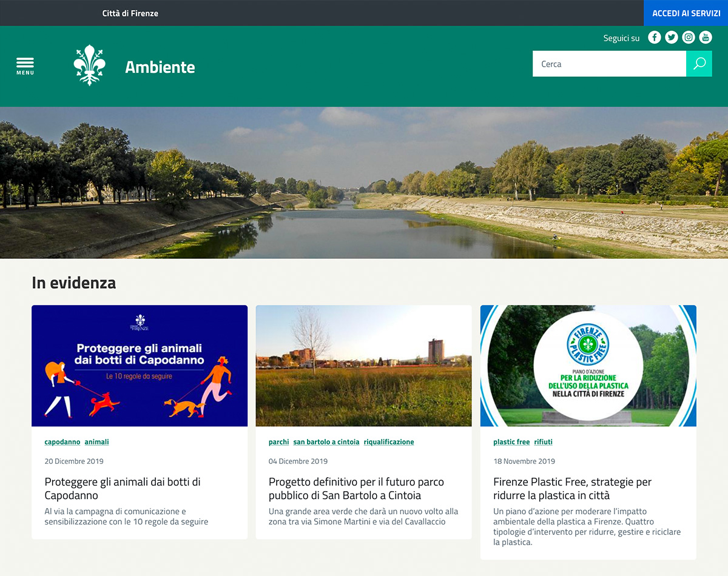Viewport: 728px width, 576px height.
Task: Click the San Bartolo park photo thumbnail
Action: [364, 366]
